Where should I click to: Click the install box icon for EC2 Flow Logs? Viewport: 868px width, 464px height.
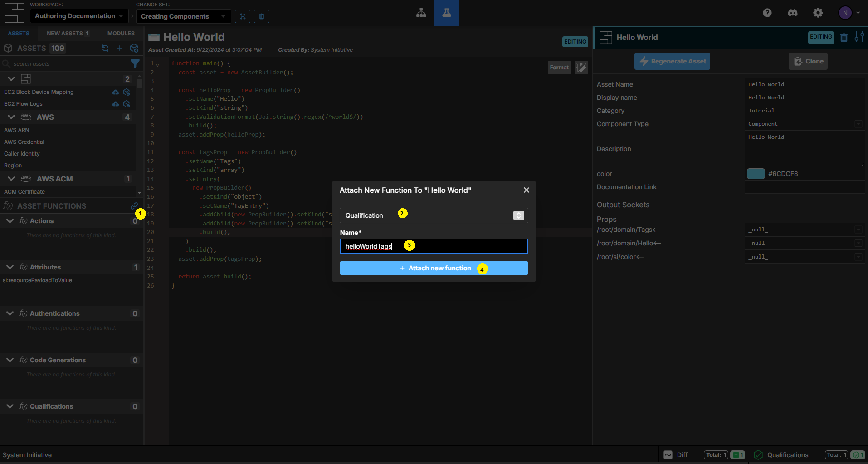click(x=127, y=104)
